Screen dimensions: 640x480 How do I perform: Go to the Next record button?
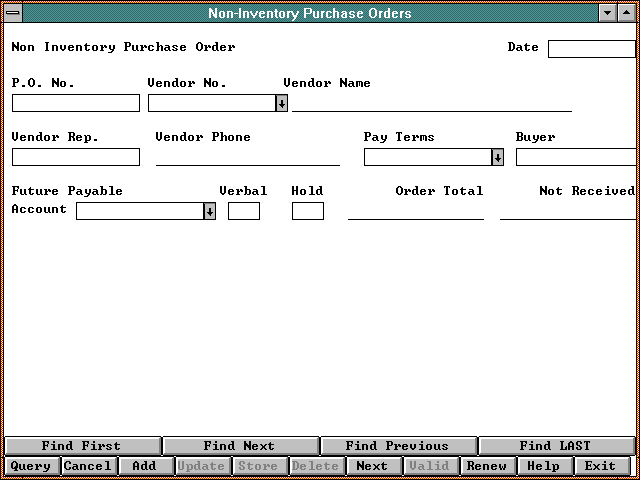(x=372, y=466)
